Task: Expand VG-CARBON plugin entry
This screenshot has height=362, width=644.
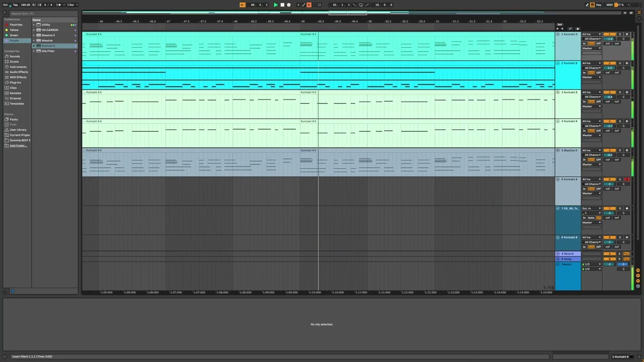Action: [x=35, y=30]
